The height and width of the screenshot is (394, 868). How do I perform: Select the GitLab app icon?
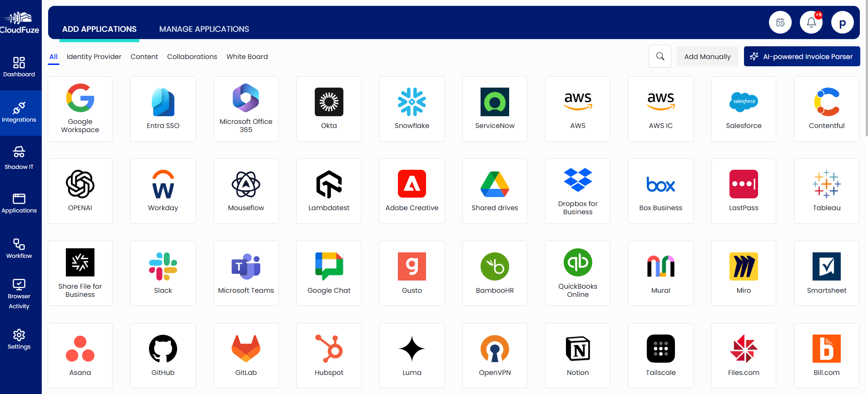click(x=246, y=349)
